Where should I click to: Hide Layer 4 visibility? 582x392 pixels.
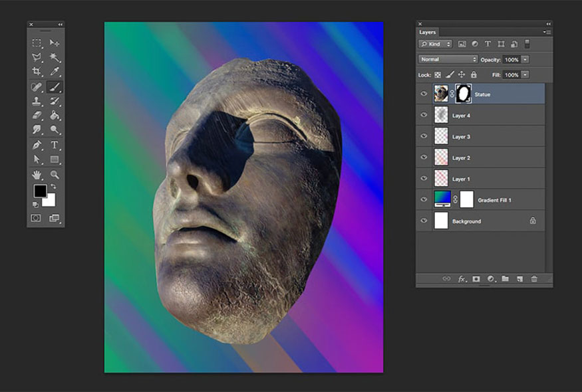pos(424,114)
